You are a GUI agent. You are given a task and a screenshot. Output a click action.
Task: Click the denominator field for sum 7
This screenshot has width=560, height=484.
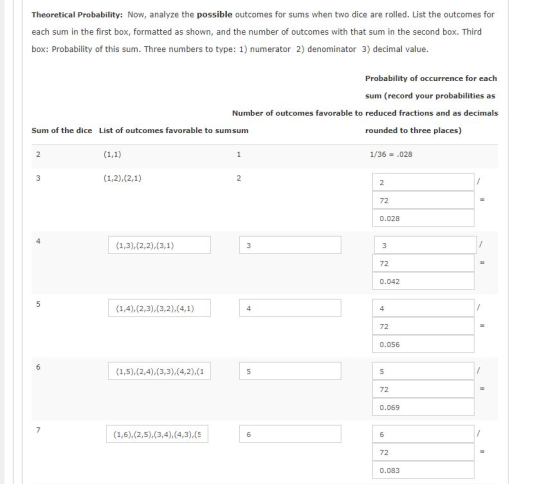point(423,452)
